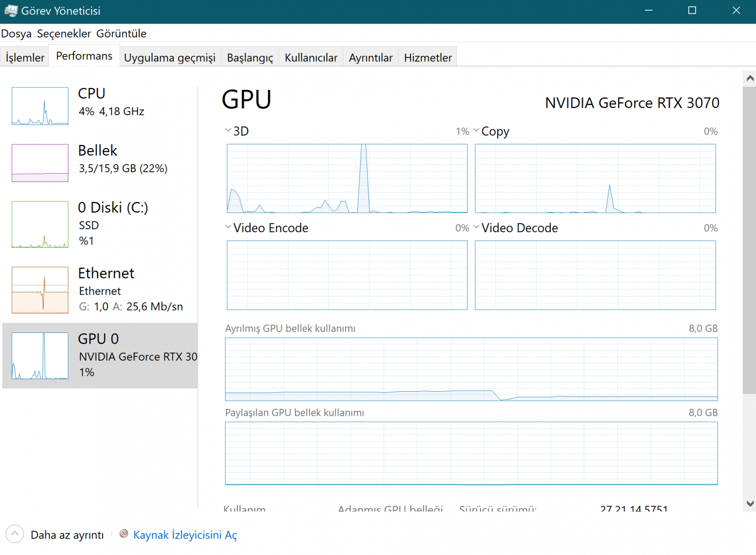Minimize the Görev Yöneticisi window
Viewport: 756px width, 555px height.
pyautogui.click(x=649, y=11)
